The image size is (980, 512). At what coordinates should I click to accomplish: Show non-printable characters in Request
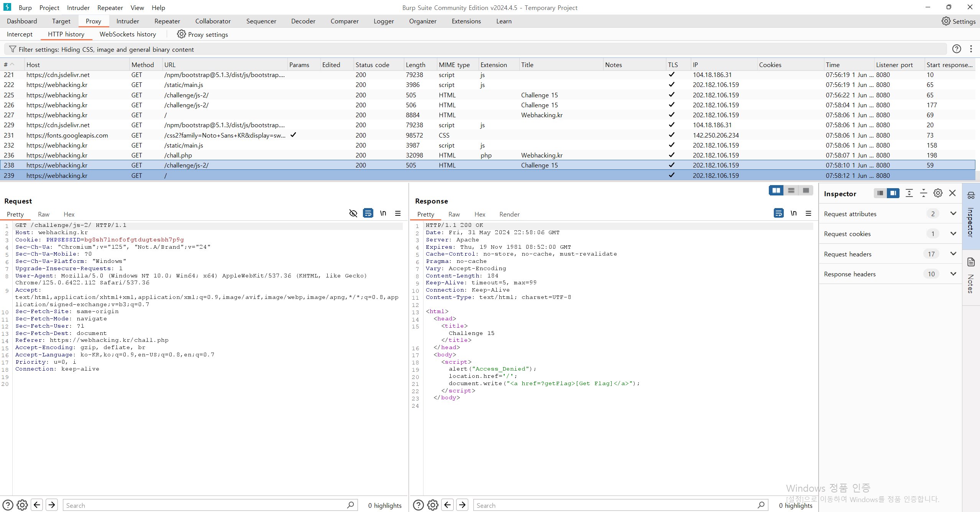tap(383, 213)
